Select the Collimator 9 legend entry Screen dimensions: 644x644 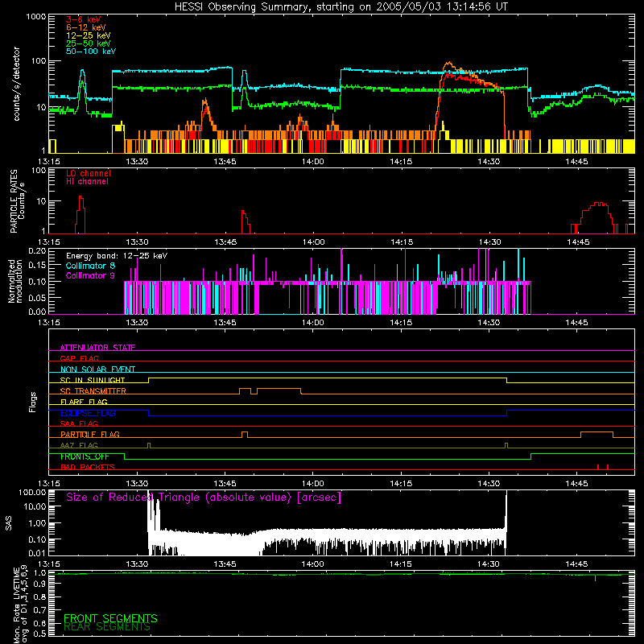tap(90, 275)
